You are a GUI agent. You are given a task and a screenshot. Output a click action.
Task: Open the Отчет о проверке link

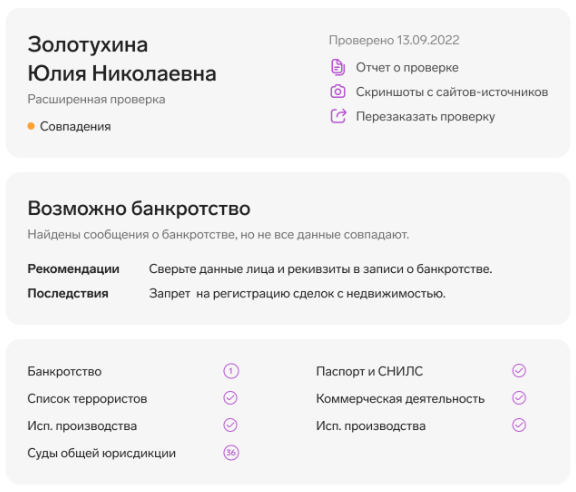pos(407,68)
